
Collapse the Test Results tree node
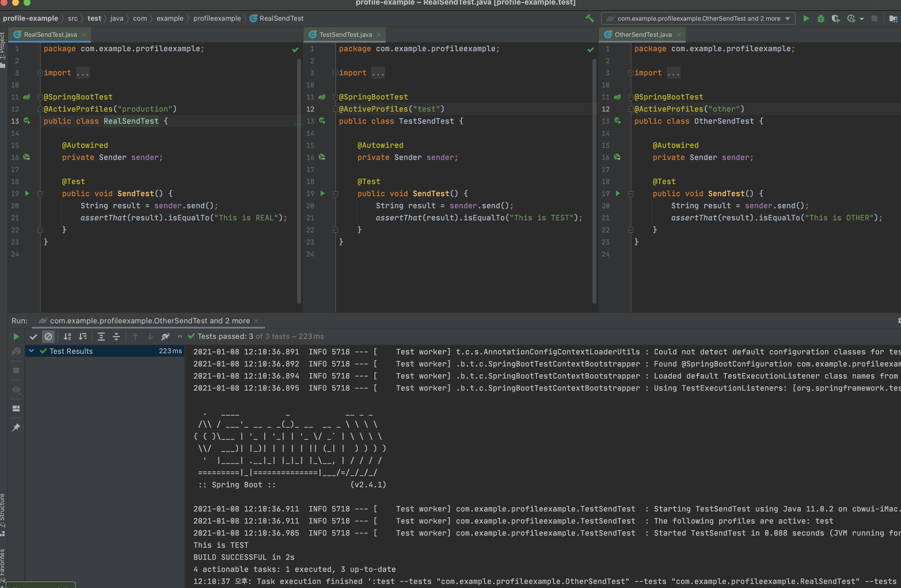(32, 351)
